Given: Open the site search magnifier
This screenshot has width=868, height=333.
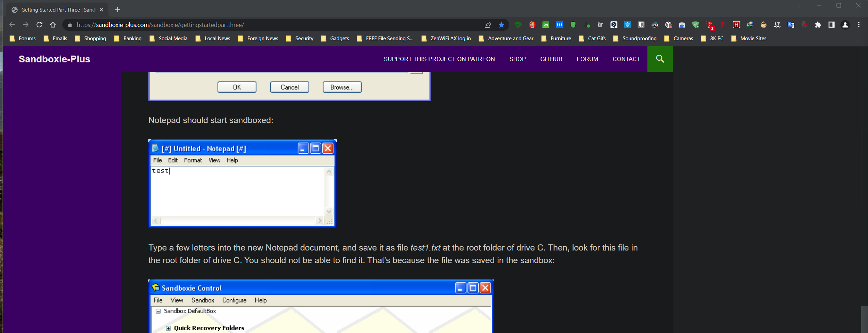Looking at the screenshot, I should click(660, 59).
